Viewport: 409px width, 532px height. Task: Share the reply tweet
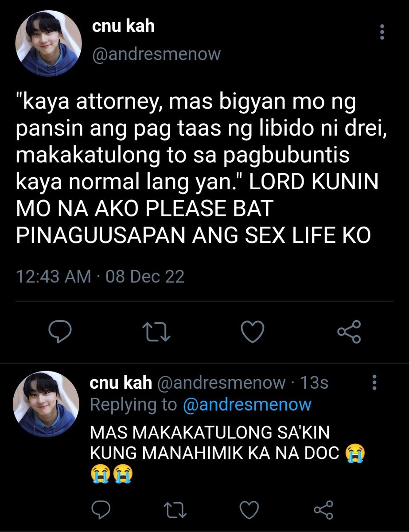[323, 509]
